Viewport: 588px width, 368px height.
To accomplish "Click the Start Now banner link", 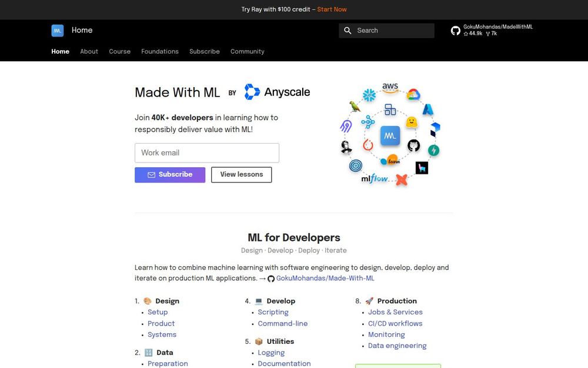I will (x=332, y=9).
